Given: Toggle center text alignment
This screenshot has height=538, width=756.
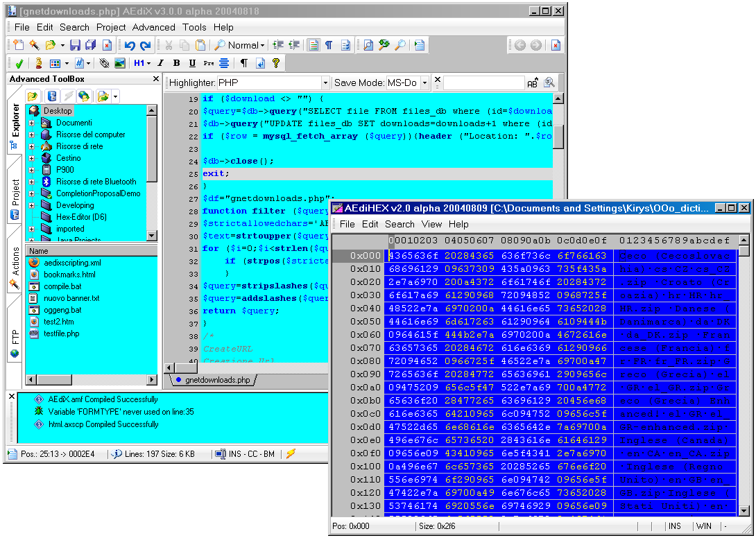Looking at the screenshot, I should click(224, 63).
